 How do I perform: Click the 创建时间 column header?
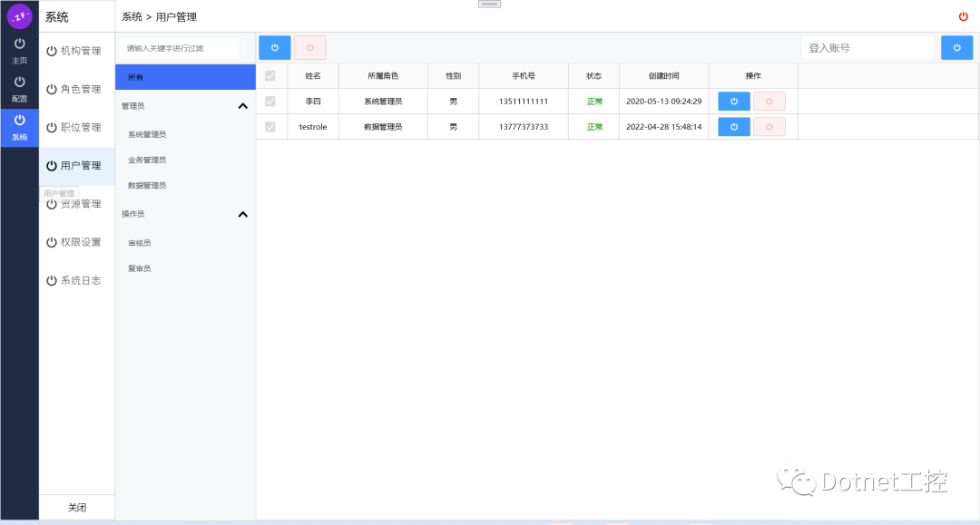(663, 75)
